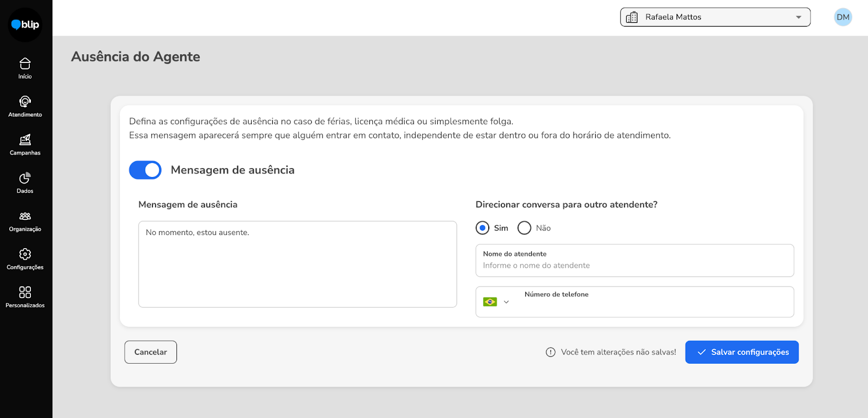
Task: Disable the Mensagem de ausência toggle
Action: coord(145,170)
